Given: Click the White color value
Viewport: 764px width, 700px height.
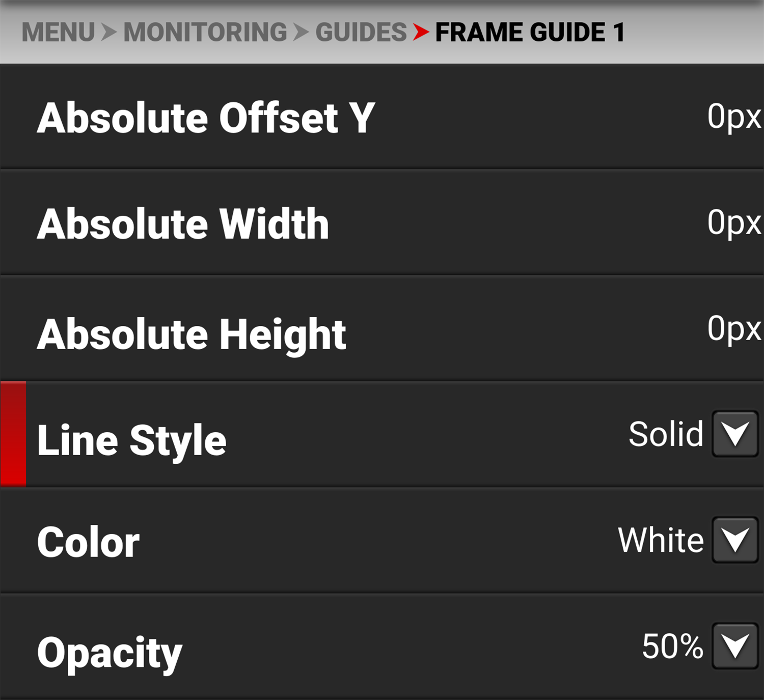Looking at the screenshot, I should [x=661, y=540].
